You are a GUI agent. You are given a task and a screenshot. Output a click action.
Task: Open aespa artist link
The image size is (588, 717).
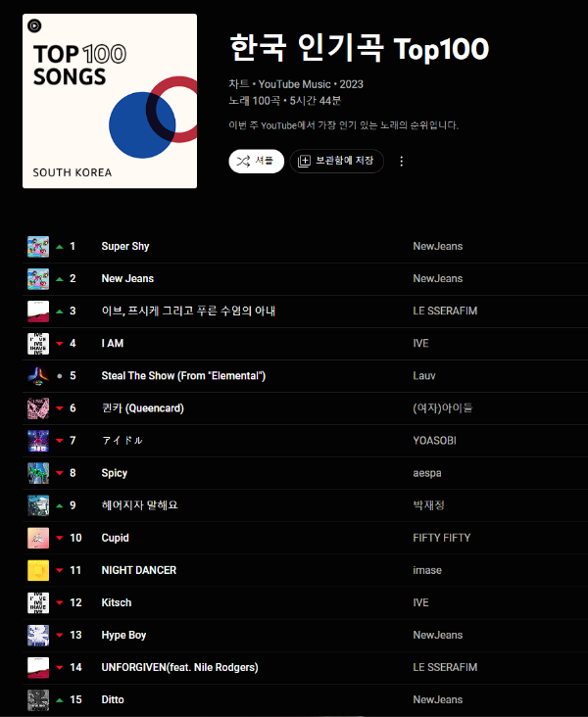coord(427,473)
